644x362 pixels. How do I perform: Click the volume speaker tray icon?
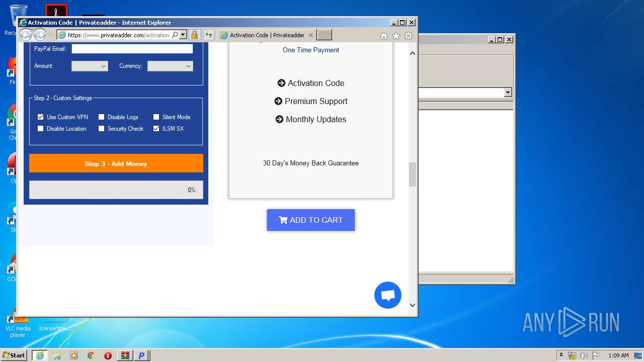click(584, 355)
